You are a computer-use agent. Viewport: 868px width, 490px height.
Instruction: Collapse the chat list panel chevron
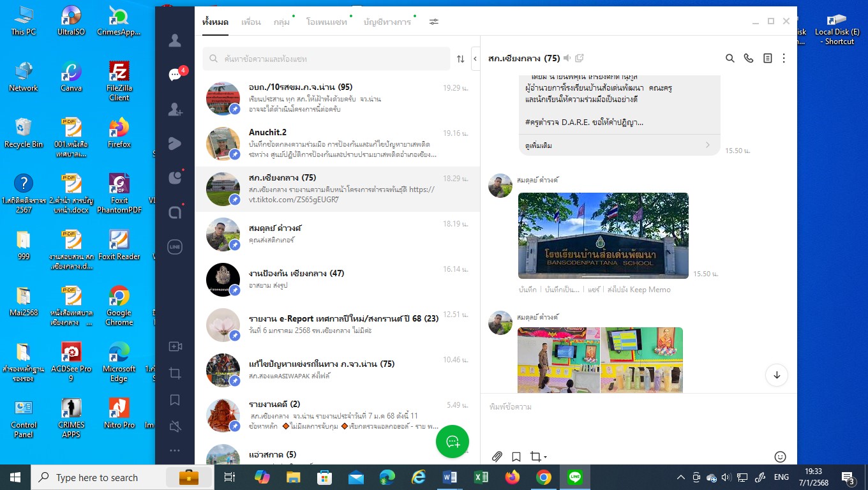point(475,59)
